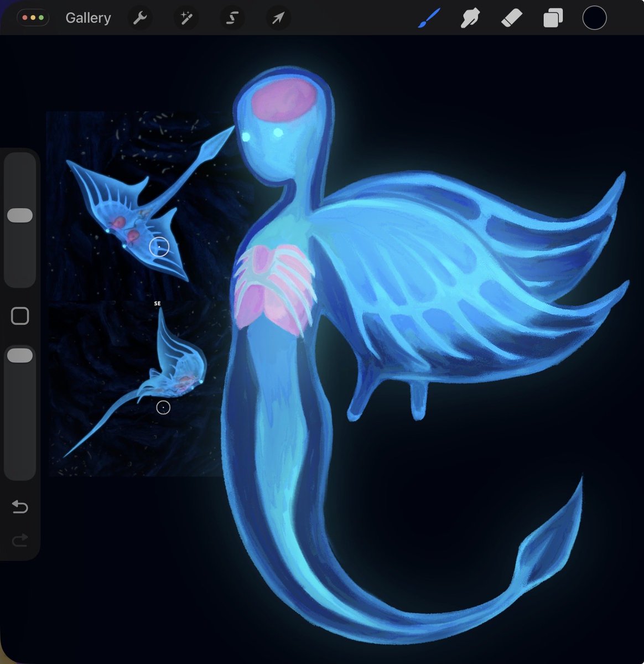This screenshot has height=664, width=644.
Task: Select the Paint brush tool
Action: tap(428, 18)
